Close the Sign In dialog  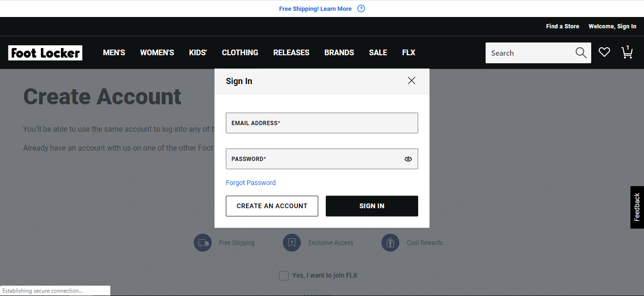click(x=412, y=81)
